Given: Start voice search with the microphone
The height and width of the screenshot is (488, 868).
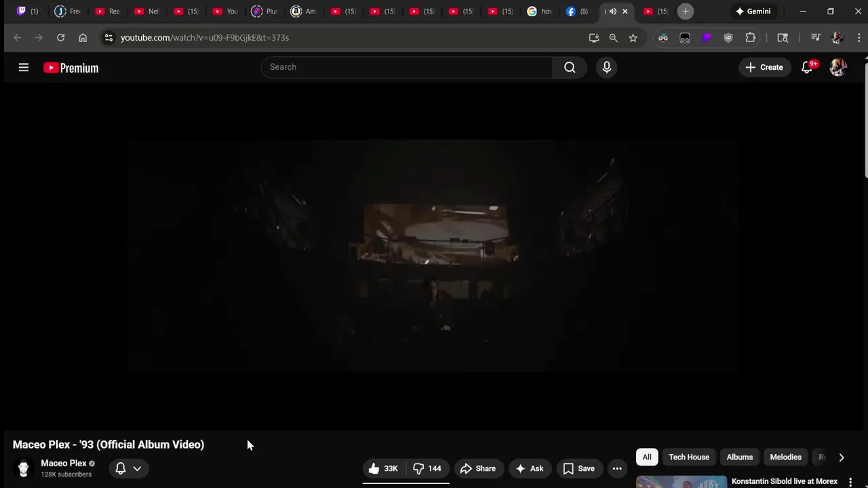Looking at the screenshot, I should coord(607,67).
